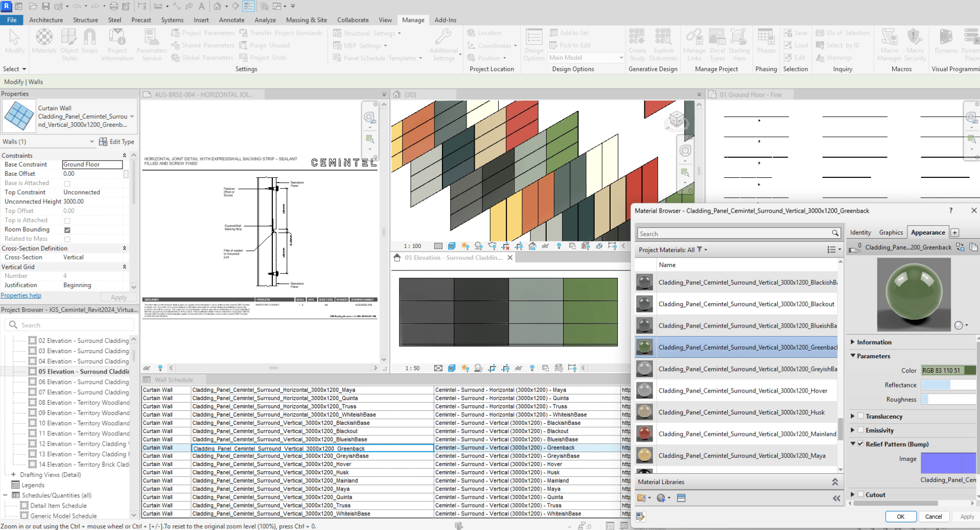This screenshot has height=530, width=980.
Task: Click the Manage Links icon
Action: point(694,44)
